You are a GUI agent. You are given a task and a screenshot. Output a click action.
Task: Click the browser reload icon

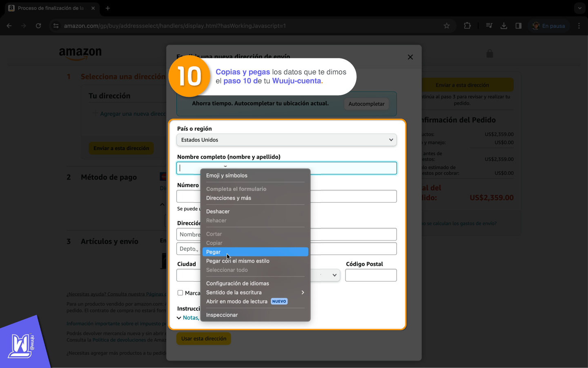point(38,26)
